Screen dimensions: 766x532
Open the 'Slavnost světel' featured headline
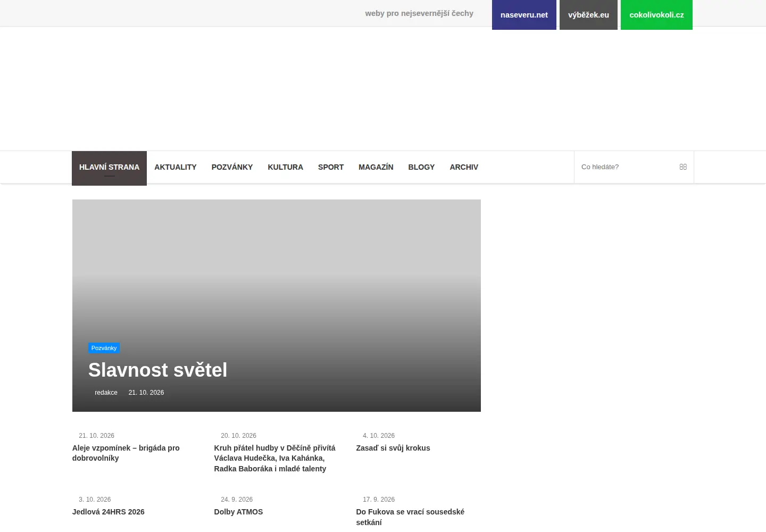[x=157, y=370]
